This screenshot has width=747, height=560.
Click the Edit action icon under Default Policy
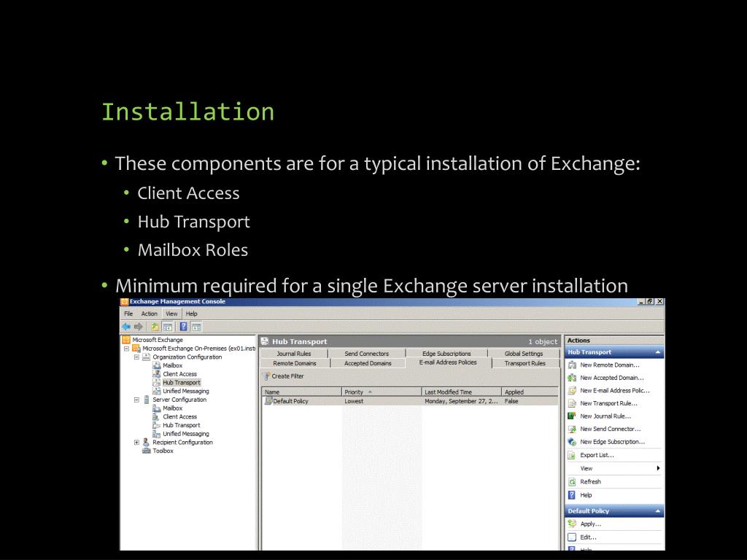tap(572, 537)
